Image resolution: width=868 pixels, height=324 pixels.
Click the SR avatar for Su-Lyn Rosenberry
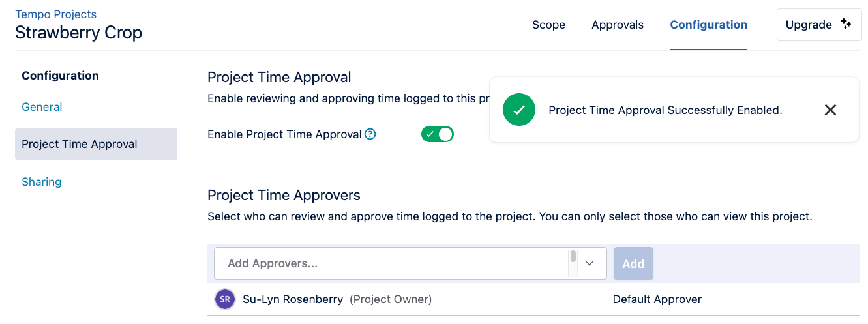[x=224, y=300]
